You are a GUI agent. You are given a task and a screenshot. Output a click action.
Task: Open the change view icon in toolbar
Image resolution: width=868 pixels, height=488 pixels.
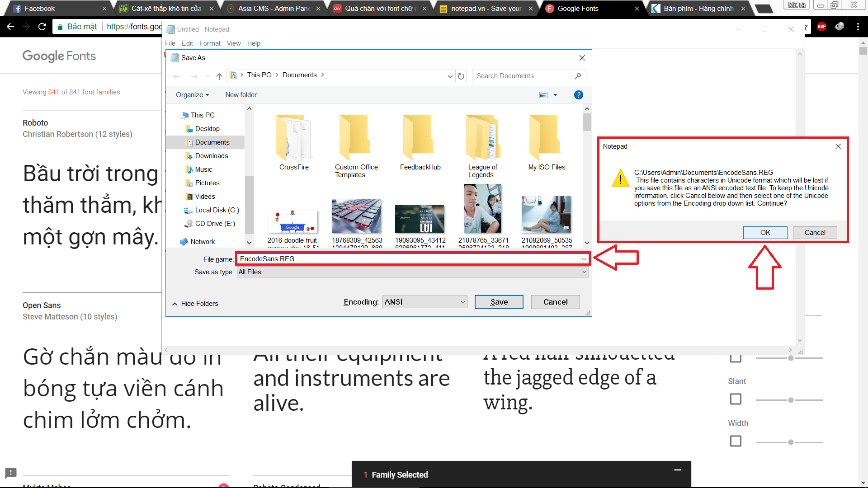coord(543,95)
